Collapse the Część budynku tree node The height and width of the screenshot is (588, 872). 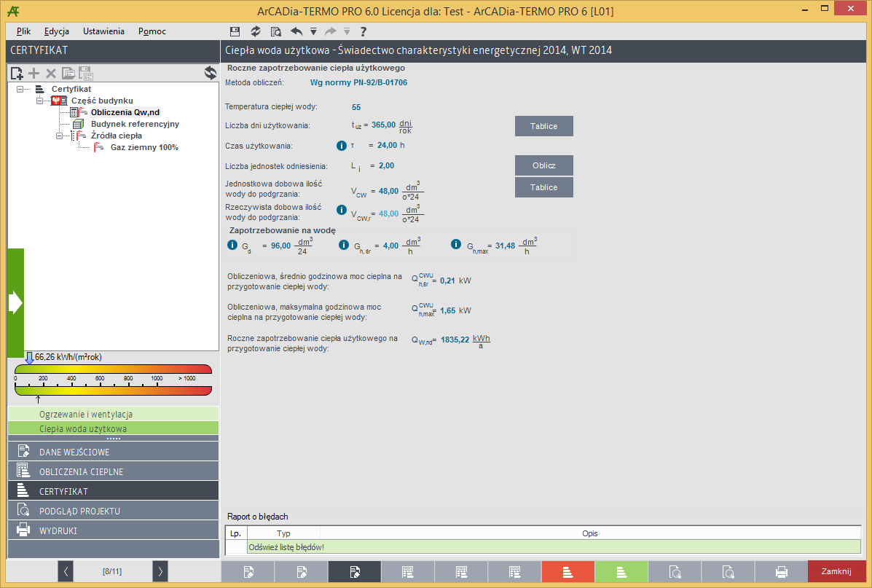tap(39, 101)
